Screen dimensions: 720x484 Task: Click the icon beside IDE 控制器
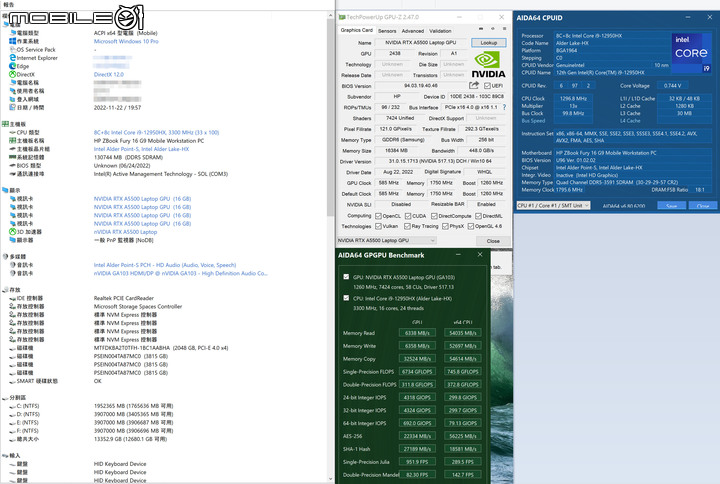point(12,298)
